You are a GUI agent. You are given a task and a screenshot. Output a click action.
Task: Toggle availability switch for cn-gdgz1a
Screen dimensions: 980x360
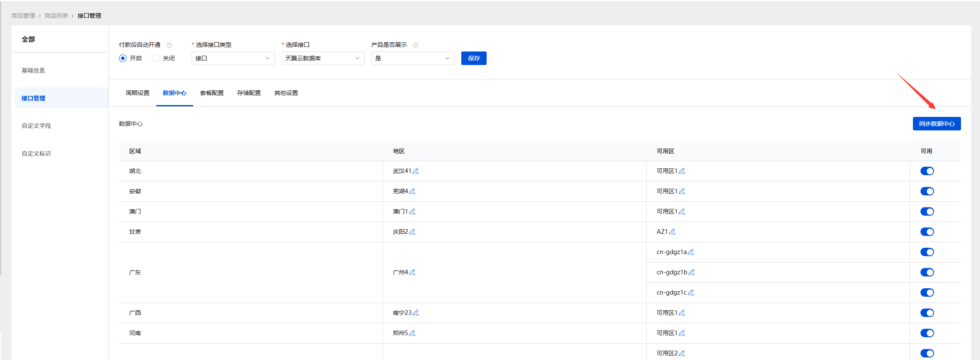click(927, 252)
